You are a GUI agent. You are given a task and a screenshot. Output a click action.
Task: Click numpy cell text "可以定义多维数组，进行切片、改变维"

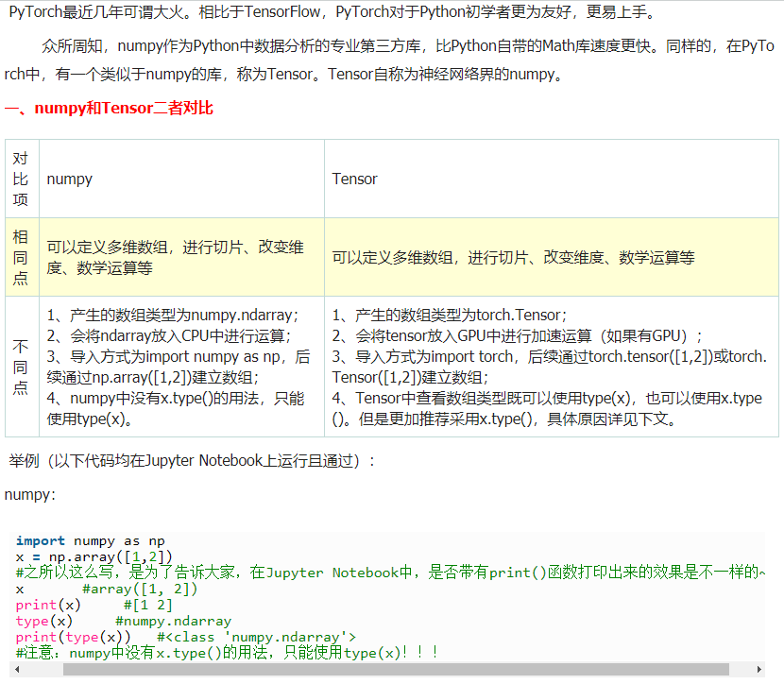175,247
